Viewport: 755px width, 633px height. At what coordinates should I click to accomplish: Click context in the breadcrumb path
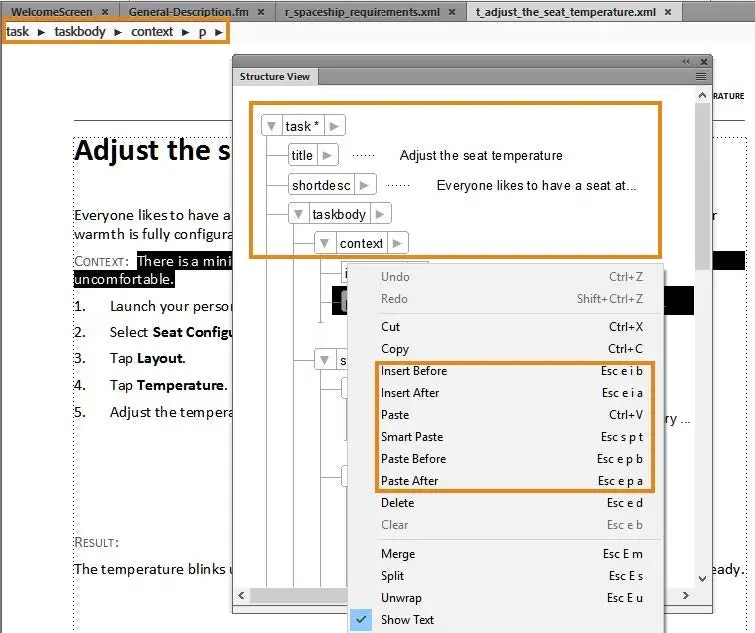(152, 32)
